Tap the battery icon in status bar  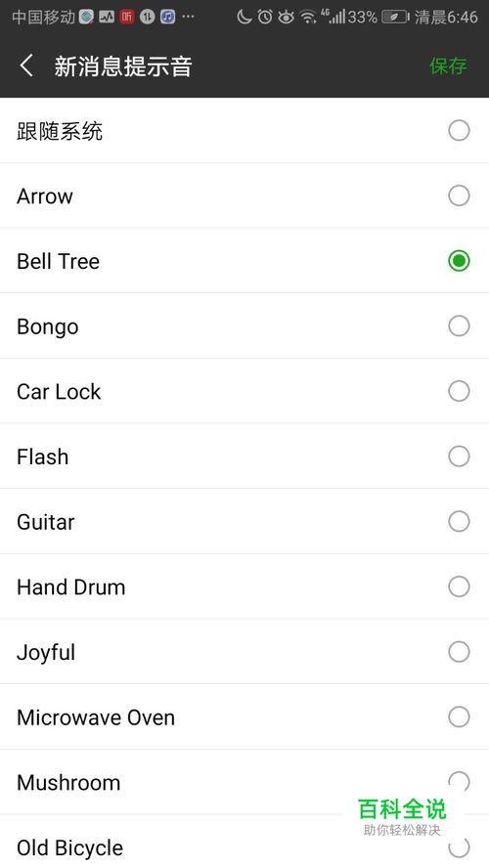pyautogui.click(x=395, y=18)
